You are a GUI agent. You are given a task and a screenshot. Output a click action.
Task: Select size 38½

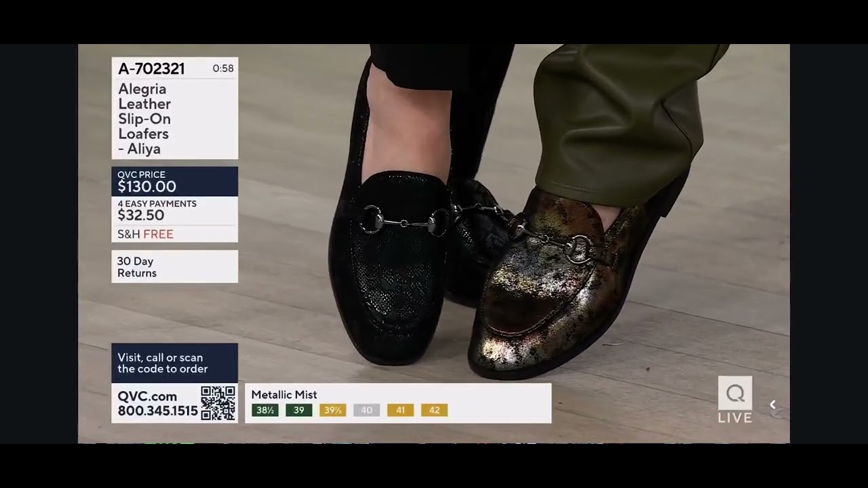pos(265,410)
